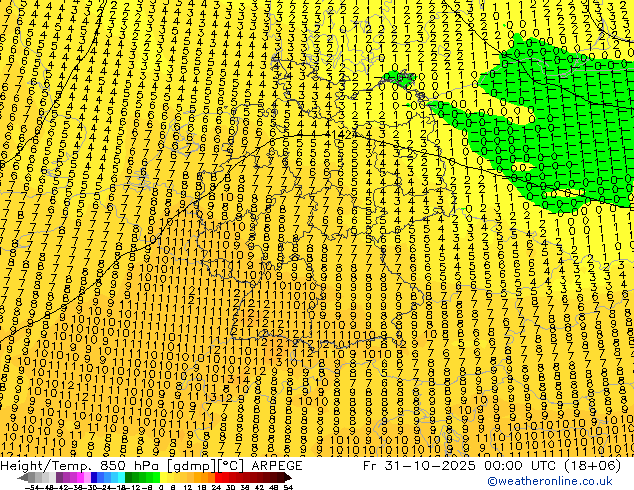Click the 'Height/Temp. 850 hPa' title text
Screen dimensions: 634x490
(81, 466)
